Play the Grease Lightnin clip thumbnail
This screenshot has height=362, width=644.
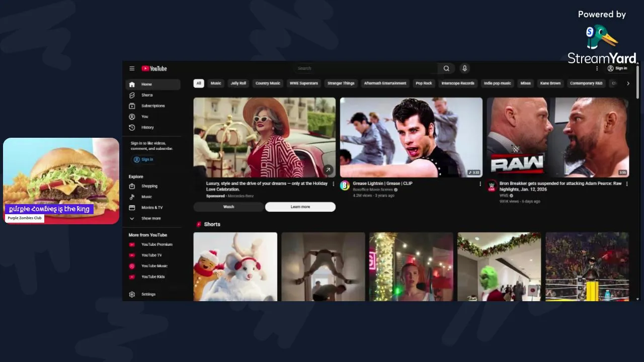click(411, 137)
